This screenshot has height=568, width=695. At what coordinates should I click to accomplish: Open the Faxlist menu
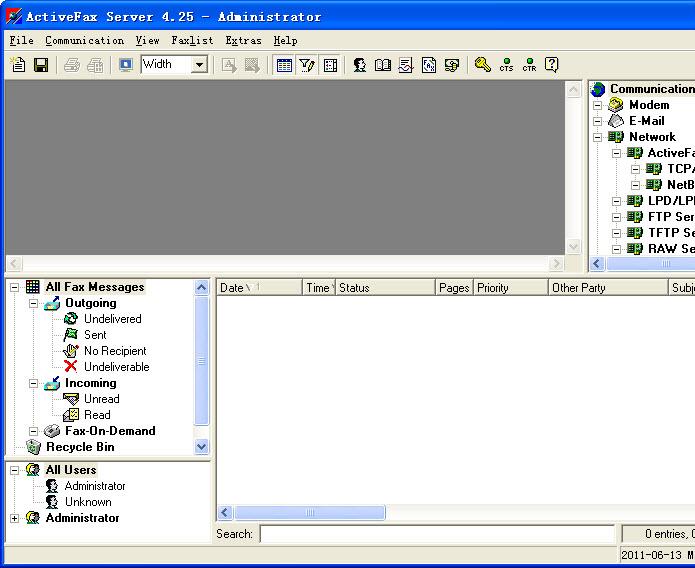point(192,40)
